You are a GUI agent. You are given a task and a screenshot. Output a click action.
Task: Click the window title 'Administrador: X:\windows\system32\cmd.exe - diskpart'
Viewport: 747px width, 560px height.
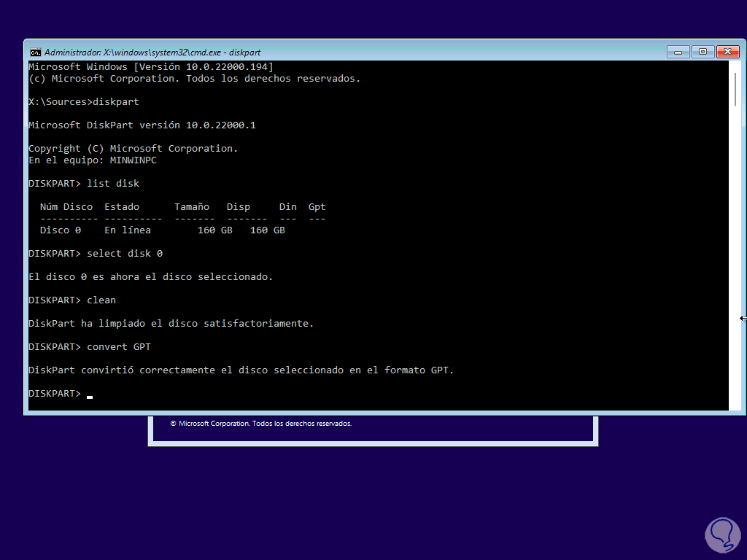tap(152, 52)
